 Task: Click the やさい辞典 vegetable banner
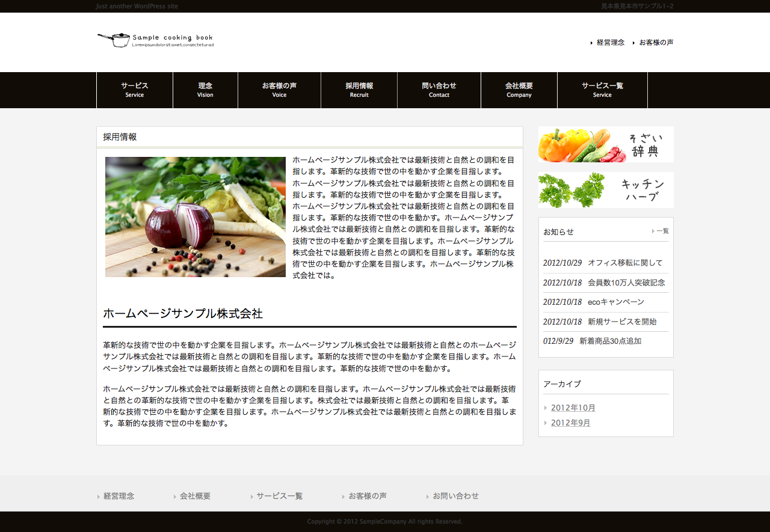[x=606, y=144]
